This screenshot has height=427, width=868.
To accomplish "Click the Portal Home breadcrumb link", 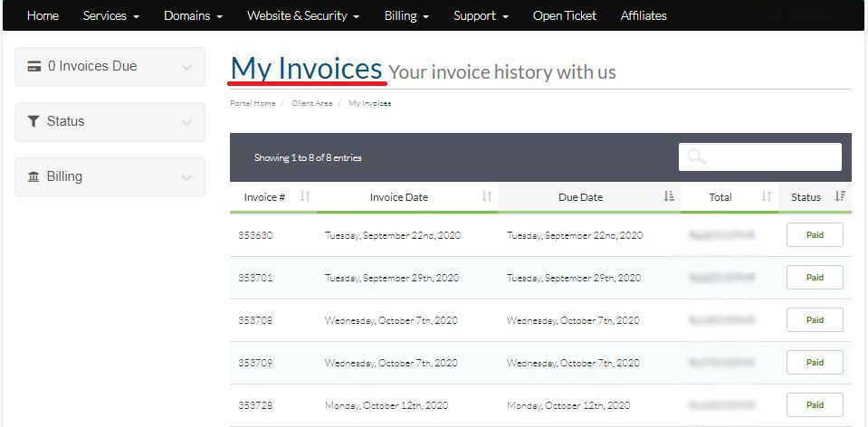I will pos(253,103).
